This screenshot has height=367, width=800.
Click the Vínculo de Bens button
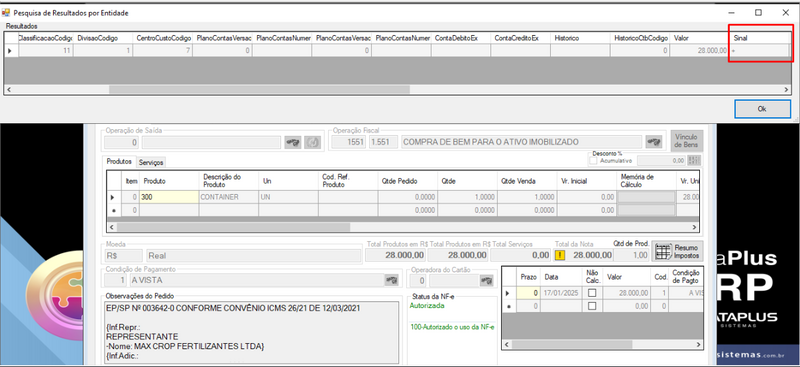(x=687, y=140)
